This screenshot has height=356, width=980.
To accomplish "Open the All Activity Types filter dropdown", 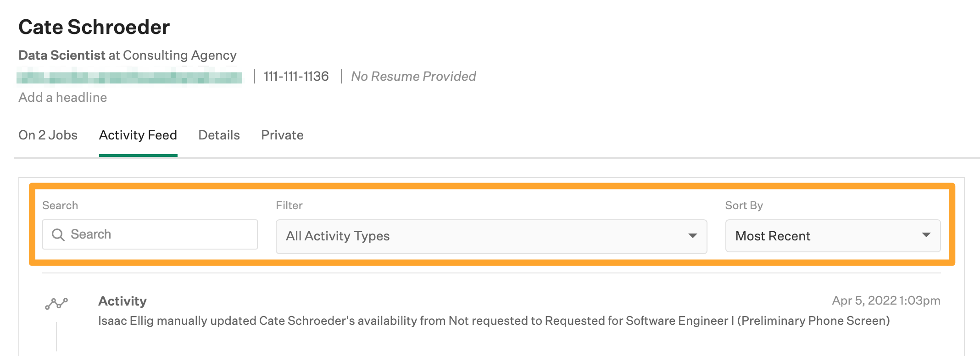I will pyautogui.click(x=491, y=236).
